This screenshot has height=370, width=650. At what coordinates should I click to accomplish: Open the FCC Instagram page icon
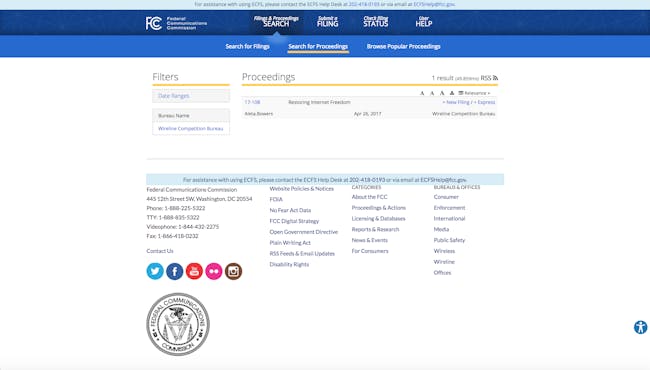(x=233, y=271)
